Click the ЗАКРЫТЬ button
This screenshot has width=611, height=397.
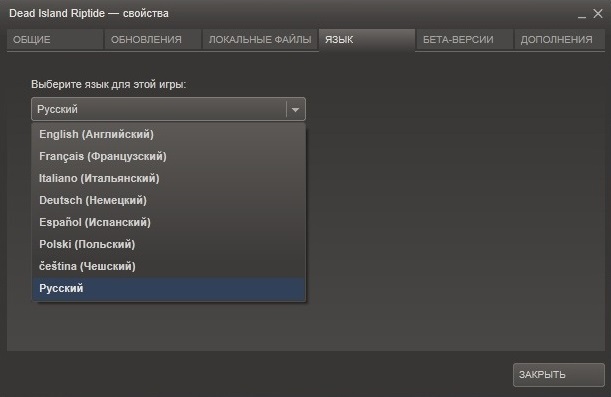(x=559, y=375)
